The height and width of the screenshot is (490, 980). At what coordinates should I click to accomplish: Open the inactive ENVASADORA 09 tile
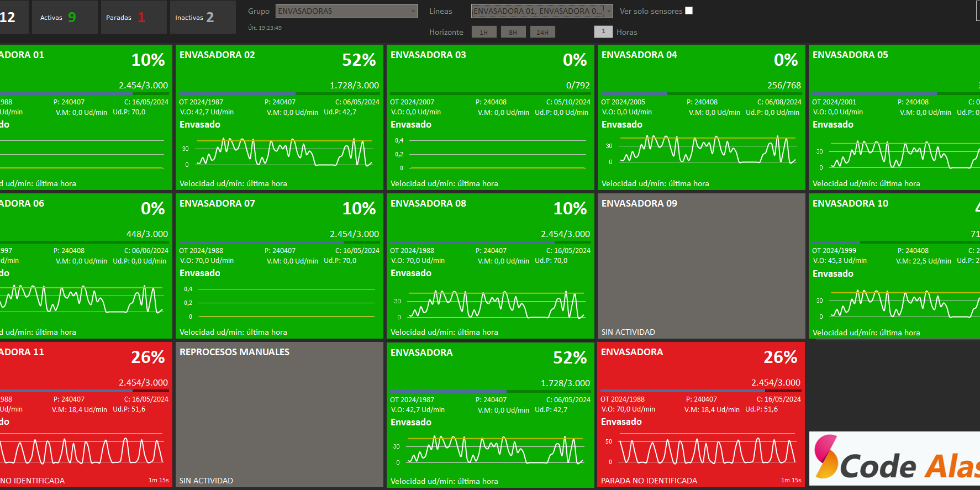(x=701, y=266)
